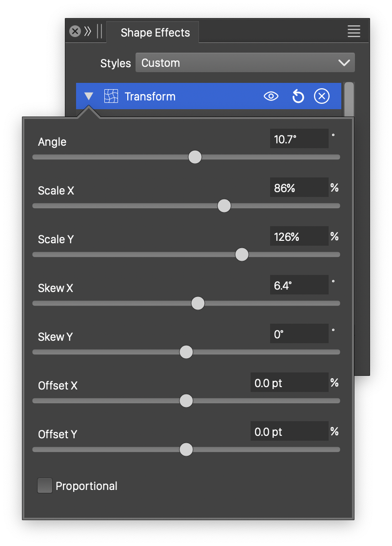This screenshot has width=392, height=546.
Task: Remove the Transform effect with the X icon
Action: [x=321, y=97]
